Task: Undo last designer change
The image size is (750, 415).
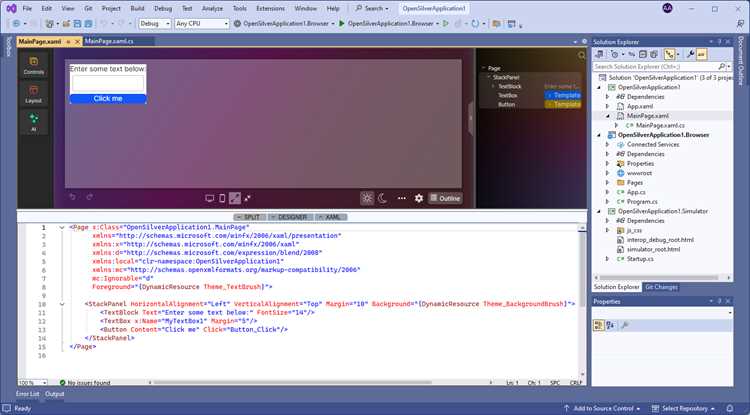Action: pos(73,197)
